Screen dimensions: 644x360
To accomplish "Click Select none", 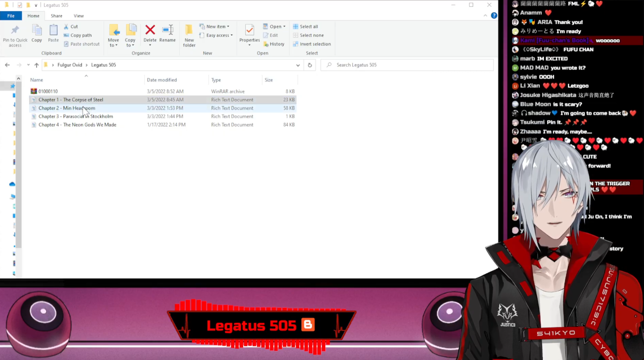I will [x=308, y=35].
